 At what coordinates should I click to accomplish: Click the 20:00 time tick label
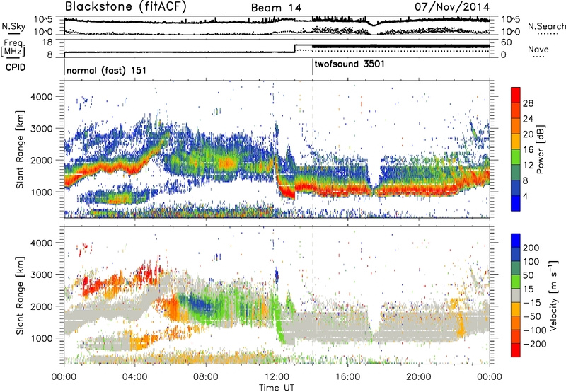point(418,377)
